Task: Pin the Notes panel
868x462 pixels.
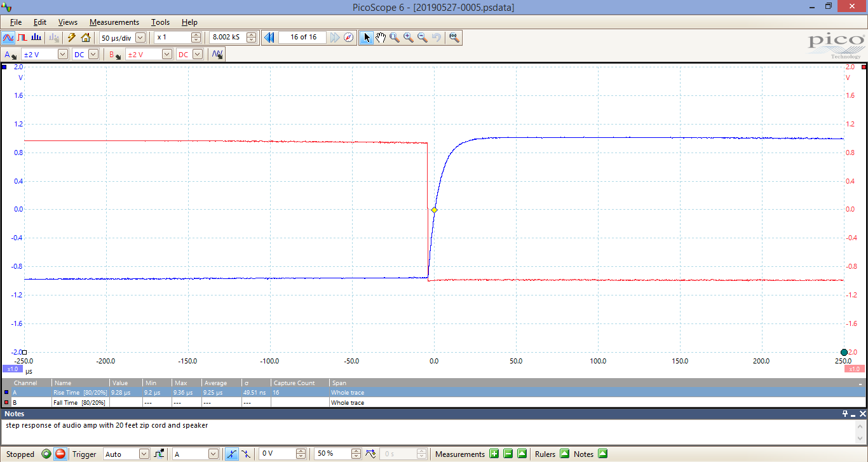Action: tap(846, 414)
